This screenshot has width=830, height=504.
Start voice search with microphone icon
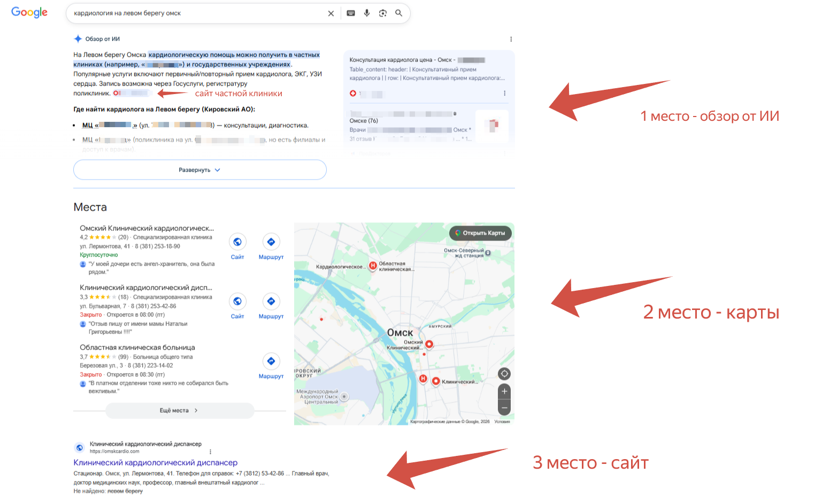coord(367,13)
